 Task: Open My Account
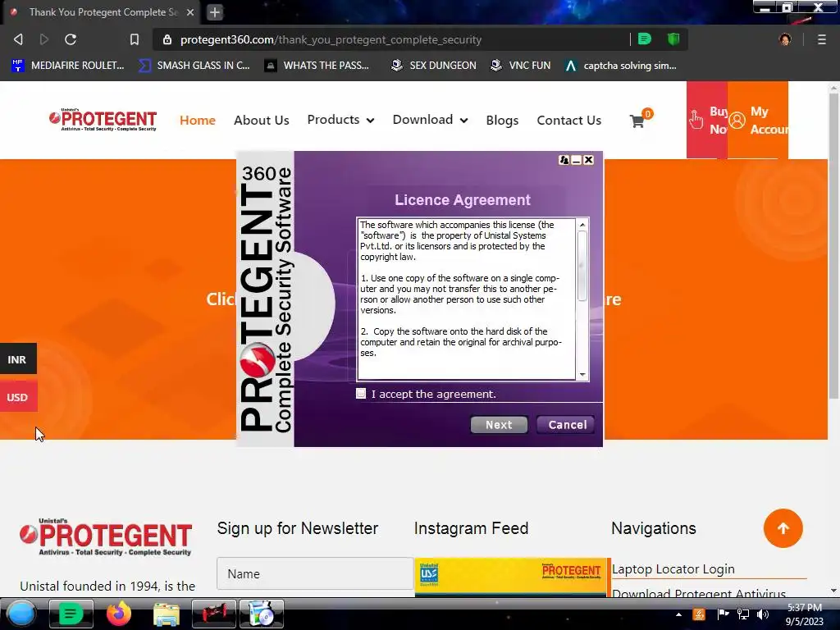click(x=757, y=120)
